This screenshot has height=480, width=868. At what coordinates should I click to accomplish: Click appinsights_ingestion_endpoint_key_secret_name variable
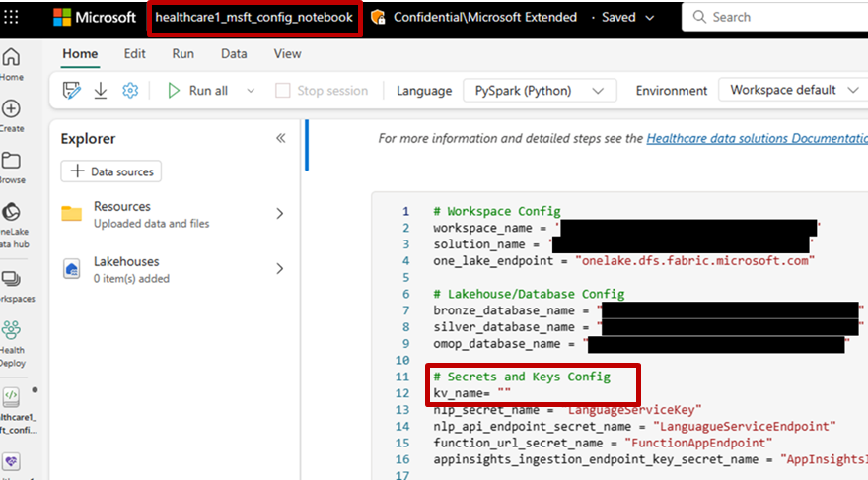(596, 459)
